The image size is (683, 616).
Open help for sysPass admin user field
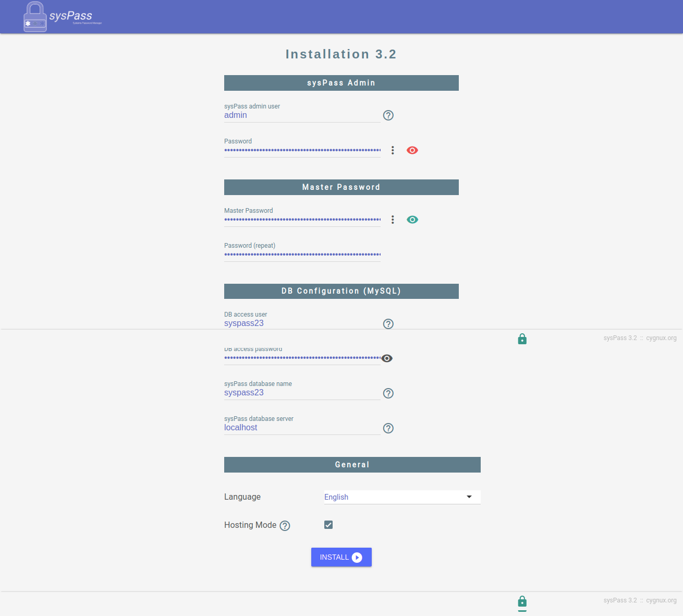click(388, 115)
